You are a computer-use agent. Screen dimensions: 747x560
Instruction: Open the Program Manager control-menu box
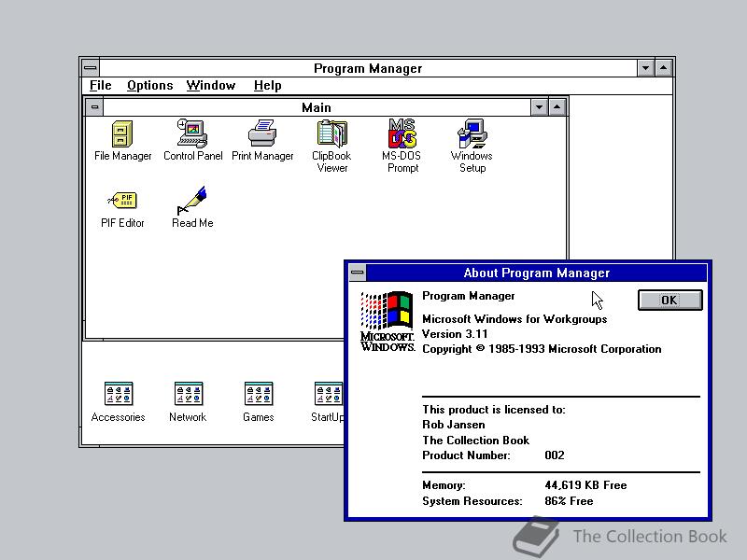[x=90, y=68]
